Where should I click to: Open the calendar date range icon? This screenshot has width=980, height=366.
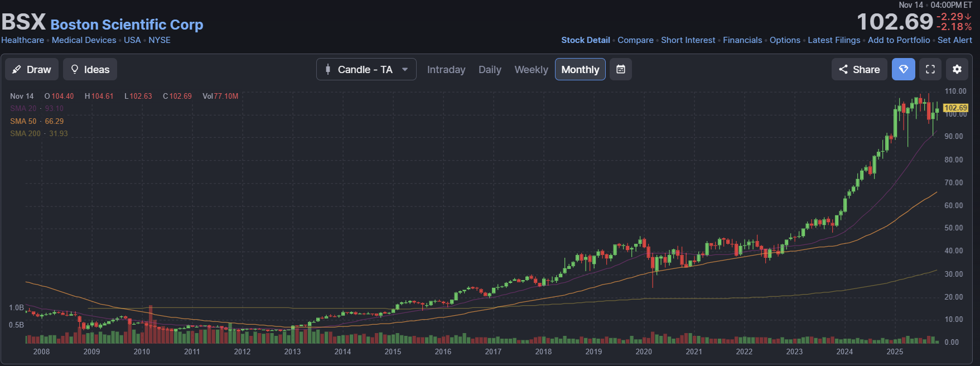[621, 69]
